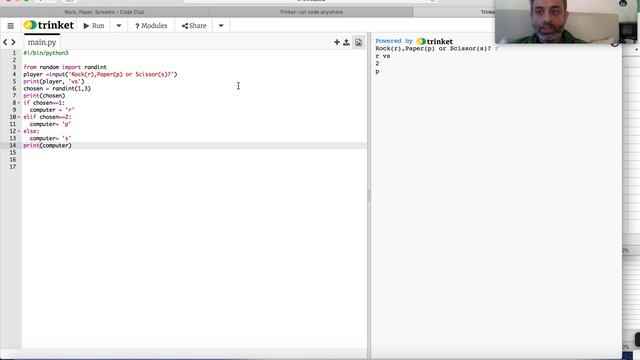640x360 pixels.
Task: Collapse the if block fold arrow on line 8
Action: point(19,103)
